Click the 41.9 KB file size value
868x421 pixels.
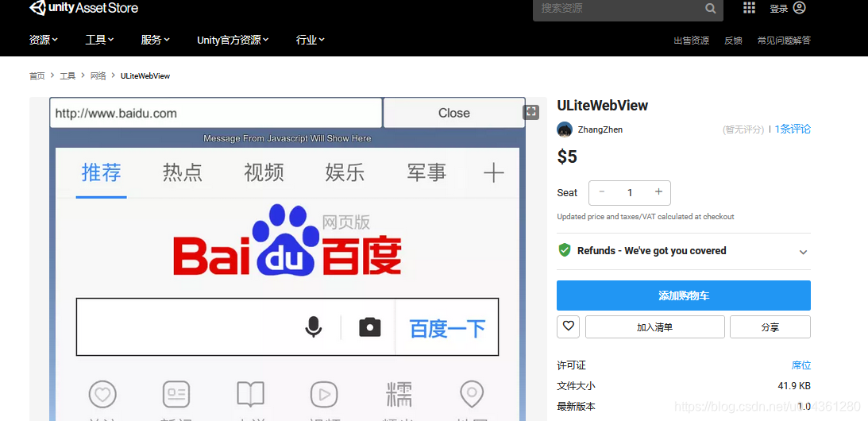pos(794,385)
